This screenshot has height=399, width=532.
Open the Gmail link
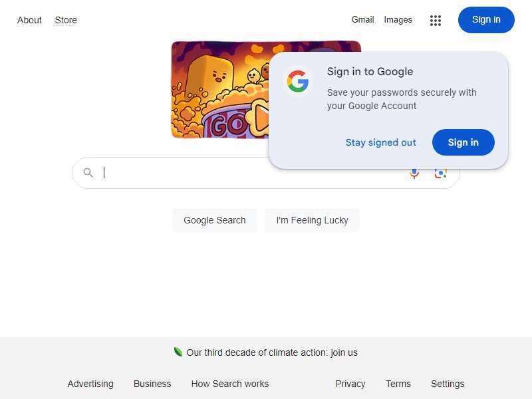362,20
